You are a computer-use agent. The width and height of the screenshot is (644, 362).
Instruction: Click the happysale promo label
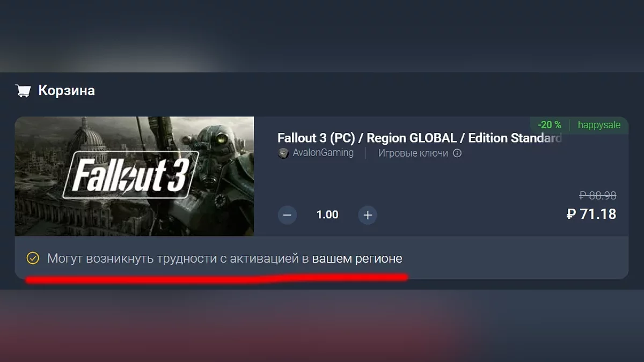pyautogui.click(x=599, y=125)
